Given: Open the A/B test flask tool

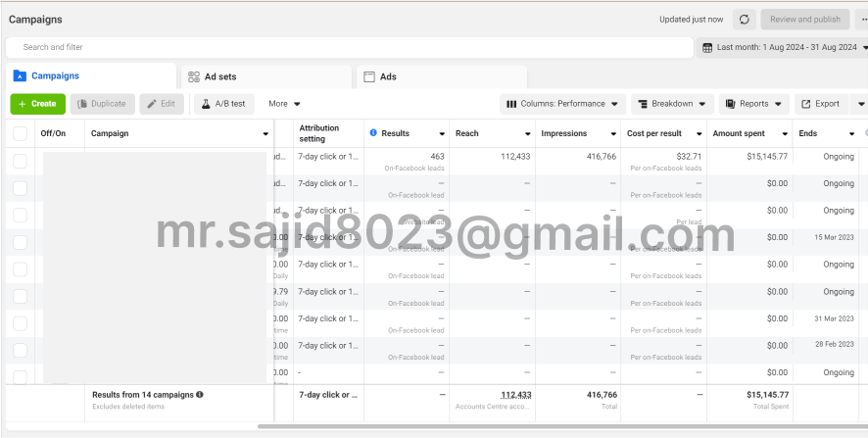Looking at the screenshot, I should tap(224, 104).
